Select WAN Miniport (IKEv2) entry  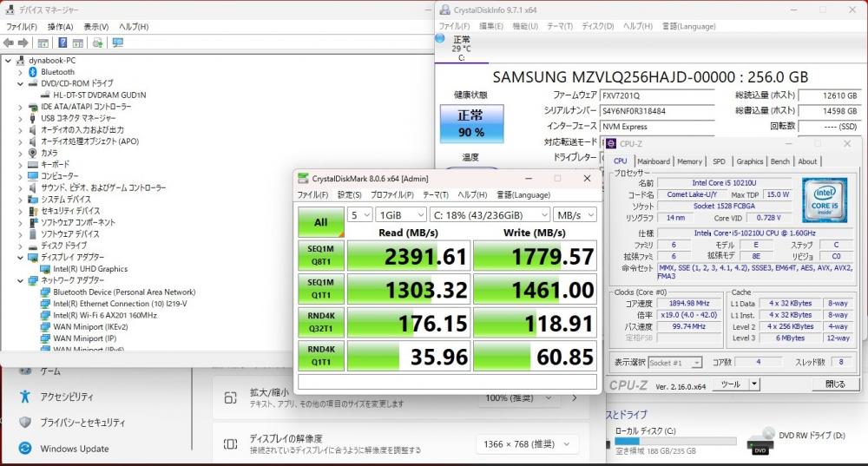click(x=90, y=326)
